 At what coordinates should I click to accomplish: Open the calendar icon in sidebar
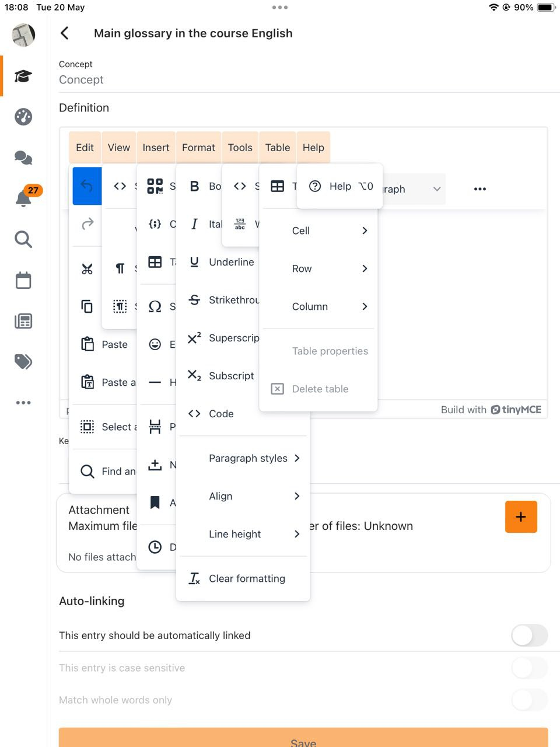click(23, 280)
